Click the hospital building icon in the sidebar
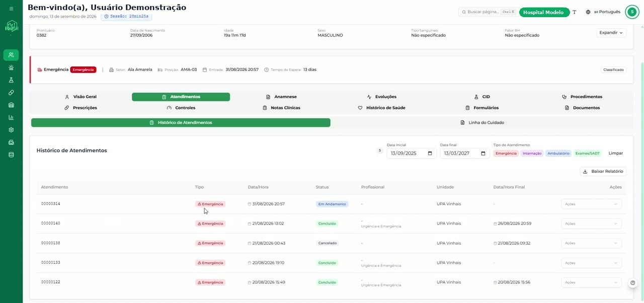 (11, 142)
